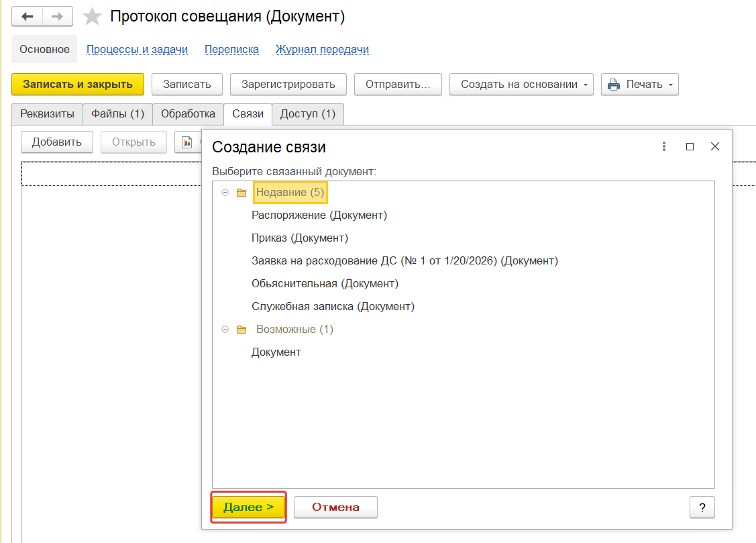This screenshot has width=756, height=543.
Task: Click the Отмена button
Action: coord(335,507)
